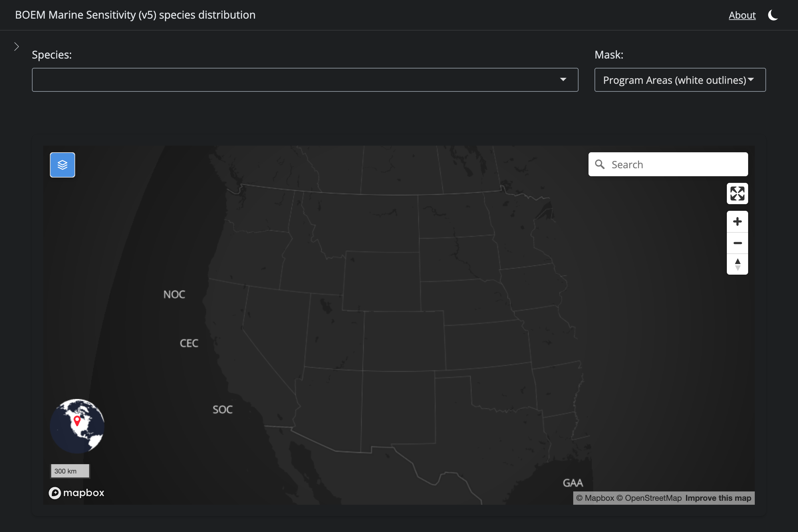Click the Improve this map link

tap(718, 498)
